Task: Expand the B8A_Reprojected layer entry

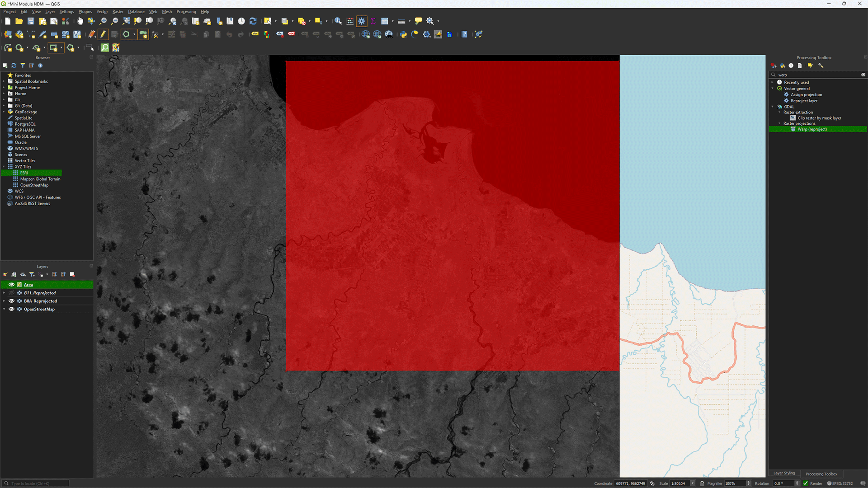Action: pos(4,301)
